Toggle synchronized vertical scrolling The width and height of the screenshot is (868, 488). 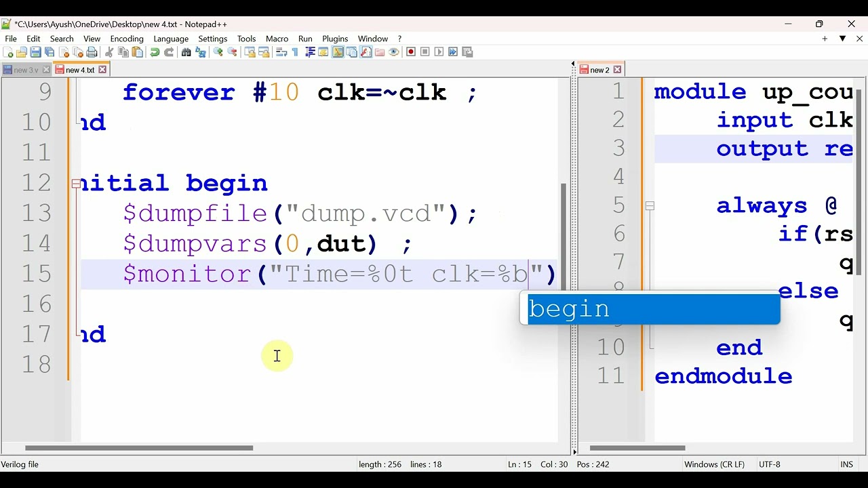point(250,52)
